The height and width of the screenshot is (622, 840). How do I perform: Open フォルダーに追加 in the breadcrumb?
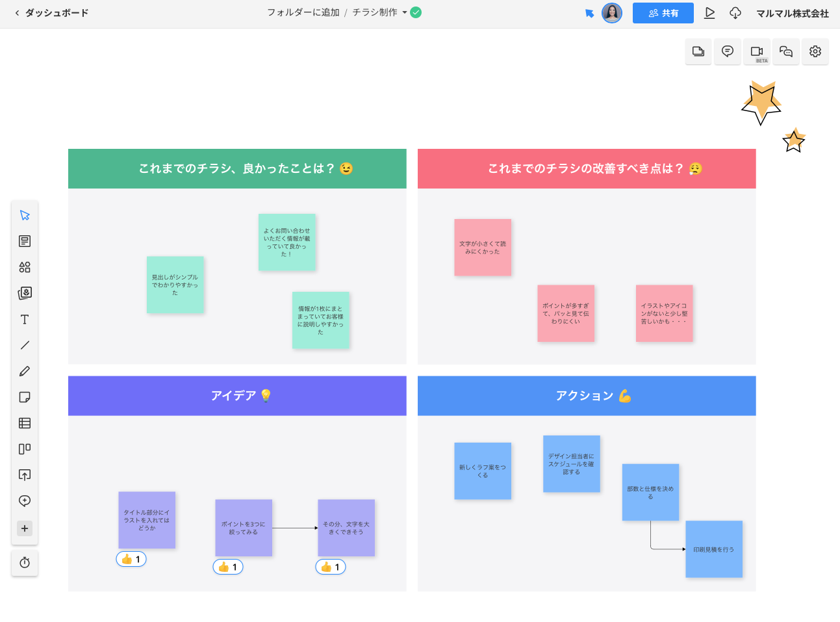click(x=303, y=12)
